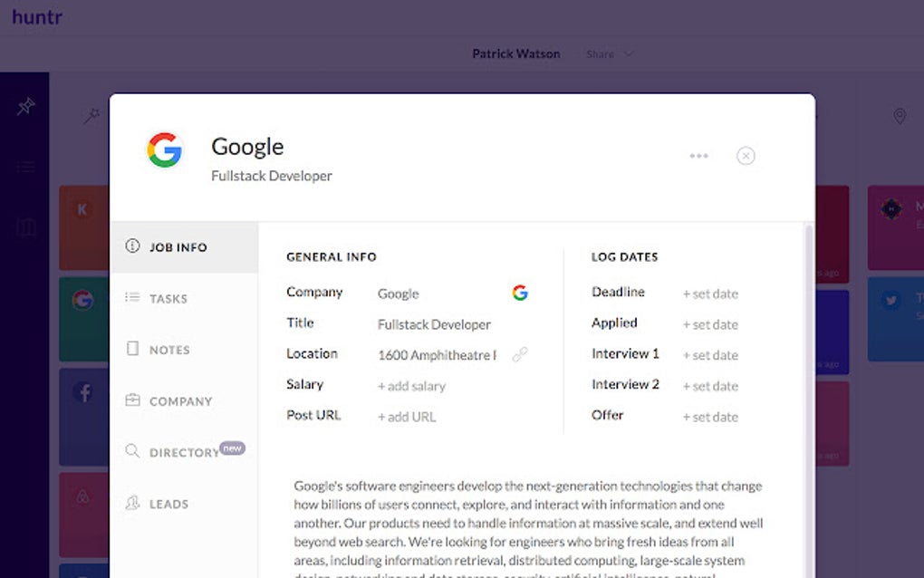Click the Notes icon in the job panel
This screenshot has width=924, height=578.
click(132, 350)
